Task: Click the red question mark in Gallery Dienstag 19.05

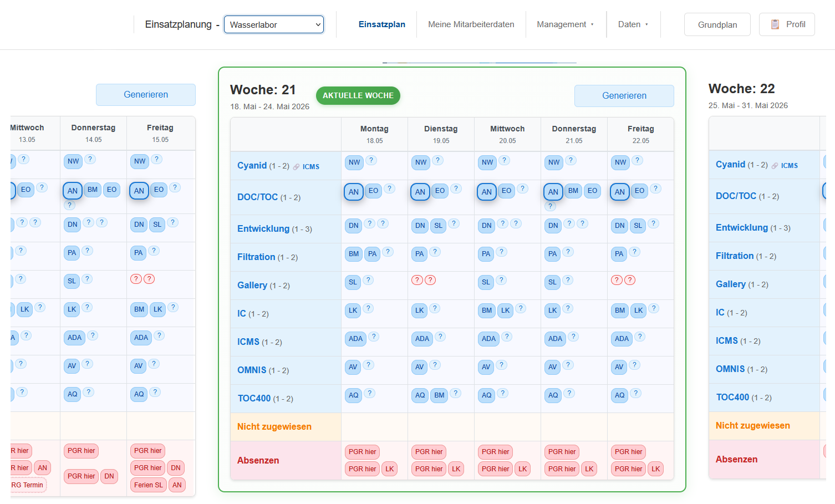Action: 417,280
